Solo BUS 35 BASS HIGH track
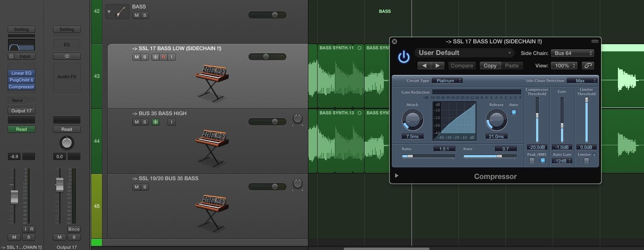This screenshot has height=250, width=644. pyautogui.click(x=145, y=122)
